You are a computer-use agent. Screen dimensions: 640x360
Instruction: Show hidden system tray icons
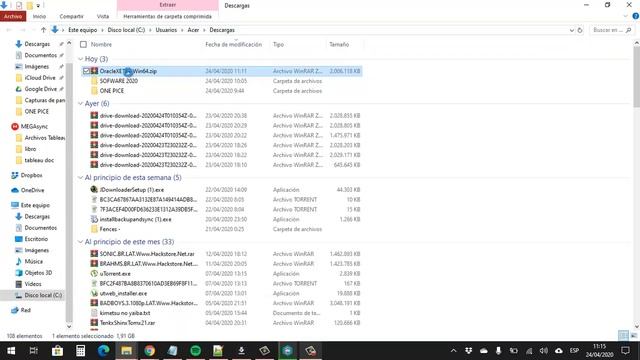coord(453,351)
